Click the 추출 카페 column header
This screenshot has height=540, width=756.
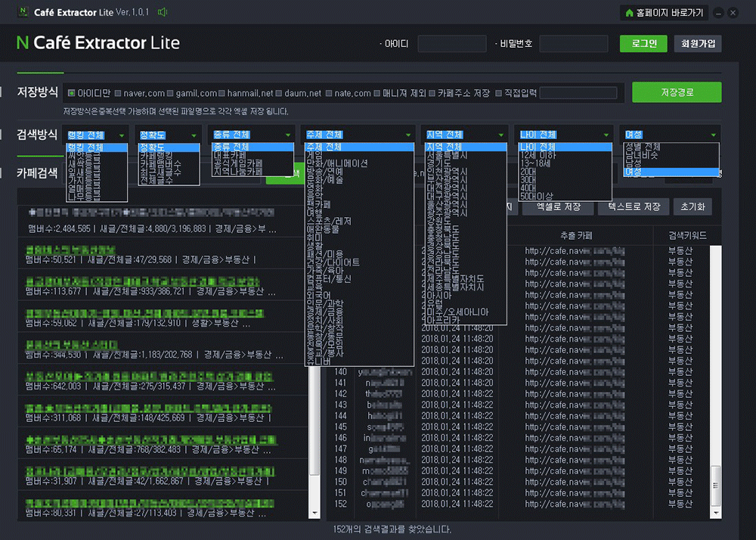pos(576,235)
